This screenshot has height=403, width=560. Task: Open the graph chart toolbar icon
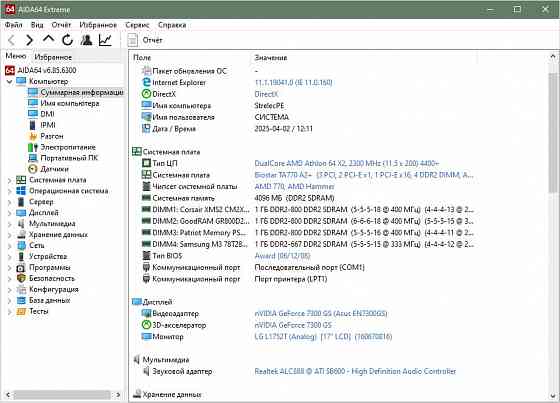(x=105, y=40)
